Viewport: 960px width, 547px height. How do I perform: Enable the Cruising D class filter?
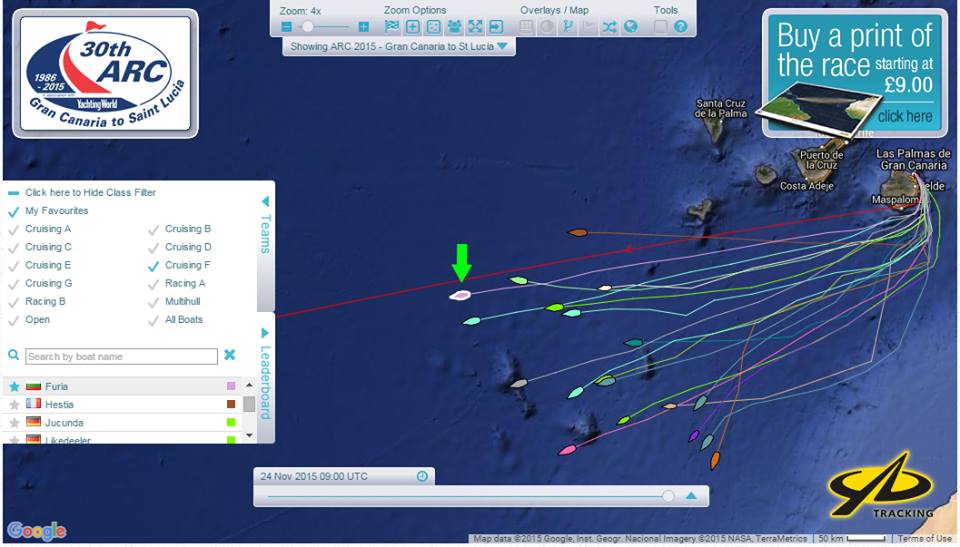tap(154, 248)
